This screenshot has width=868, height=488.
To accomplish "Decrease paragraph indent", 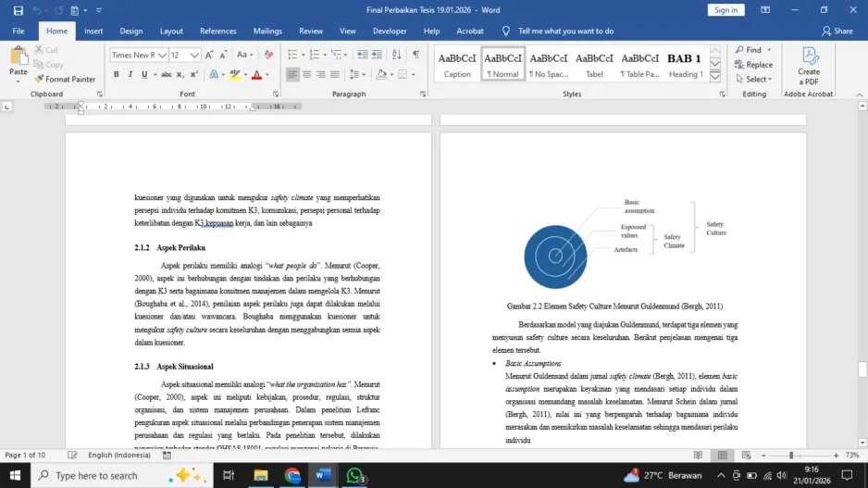I will pos(363,55).
